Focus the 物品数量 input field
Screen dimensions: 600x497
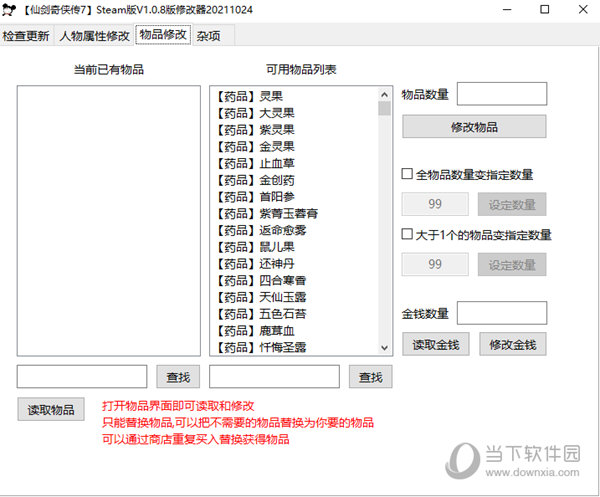click(x=502, y=94)
